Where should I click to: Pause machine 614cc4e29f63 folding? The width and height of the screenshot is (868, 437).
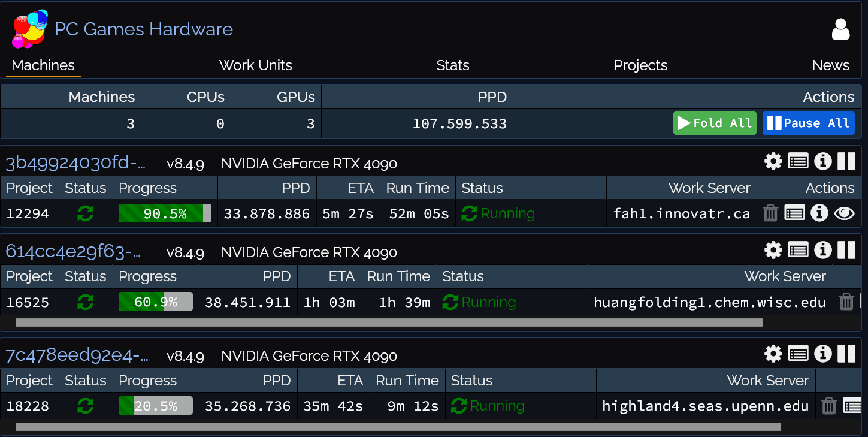[846, 250]
